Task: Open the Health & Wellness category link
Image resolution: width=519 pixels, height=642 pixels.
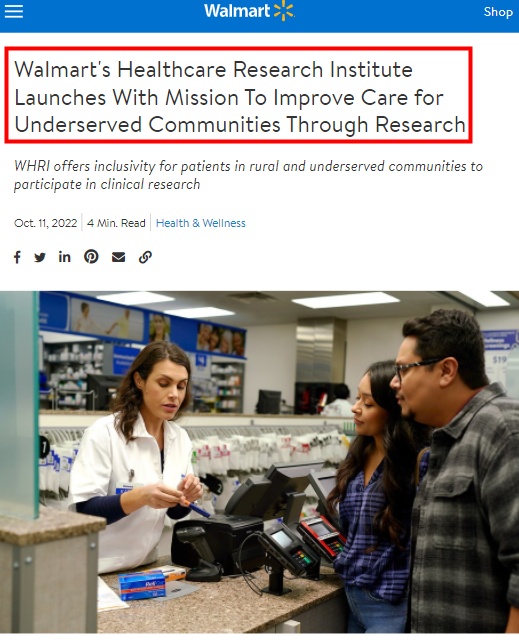Action: tap(201, 223)
